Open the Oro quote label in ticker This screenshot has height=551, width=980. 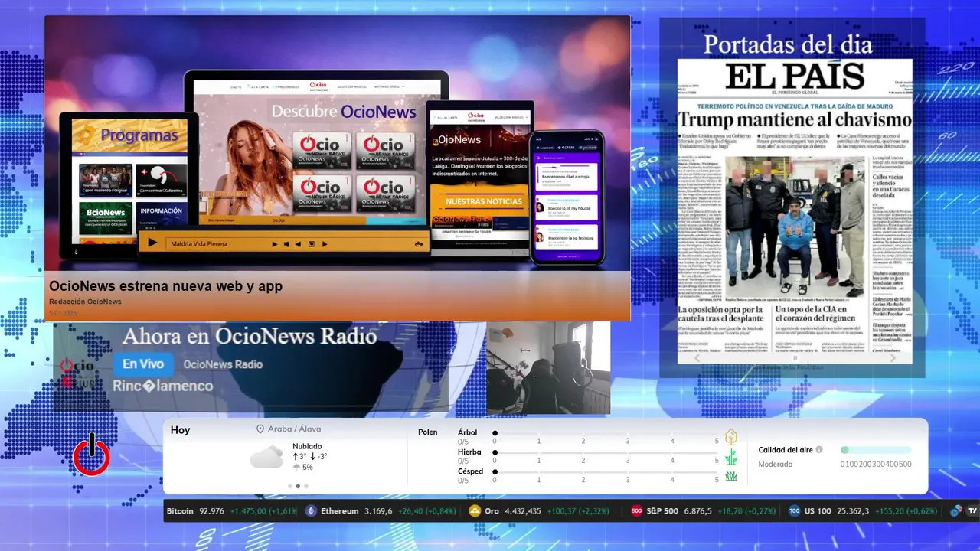click(491, 511)
